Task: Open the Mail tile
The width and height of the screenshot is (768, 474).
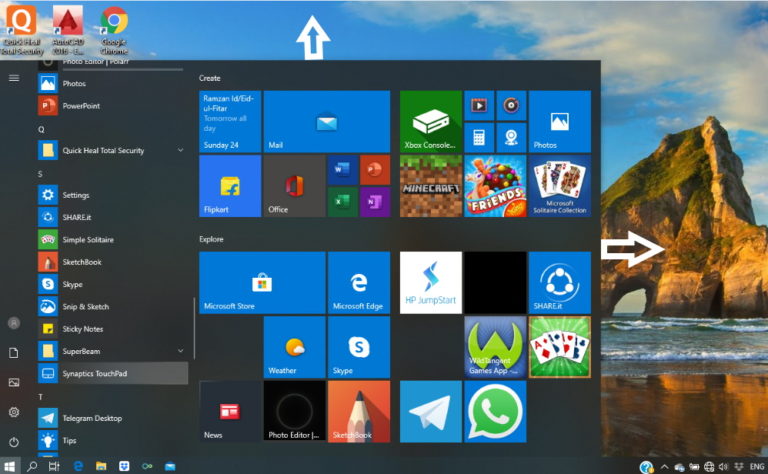Action: pyautogui.click(x=327, y=121)
